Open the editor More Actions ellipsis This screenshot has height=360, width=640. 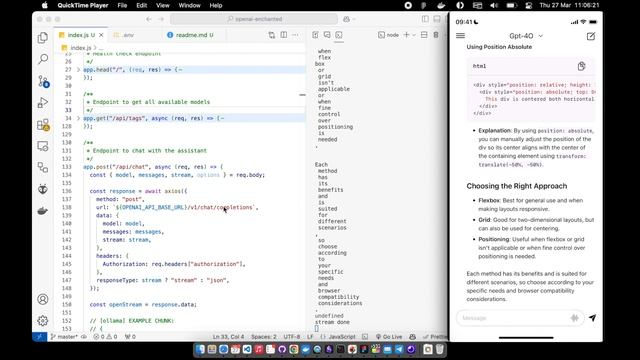[295, 35]
